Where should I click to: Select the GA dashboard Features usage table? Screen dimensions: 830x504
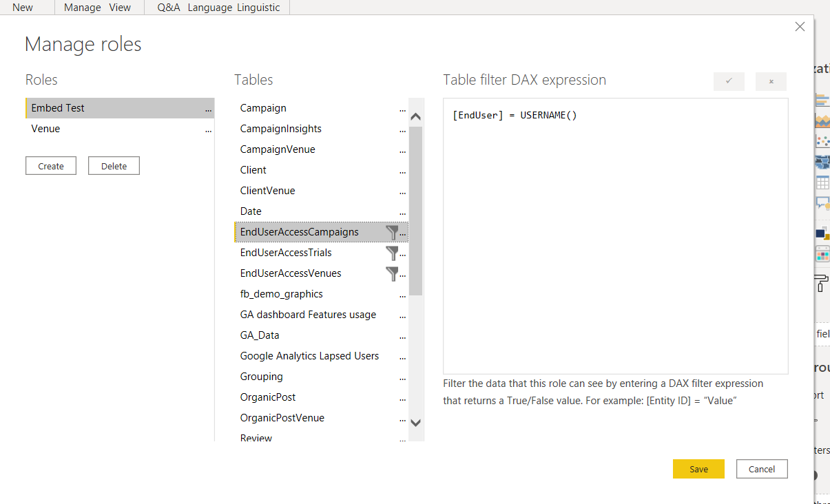tap(322, 315)
